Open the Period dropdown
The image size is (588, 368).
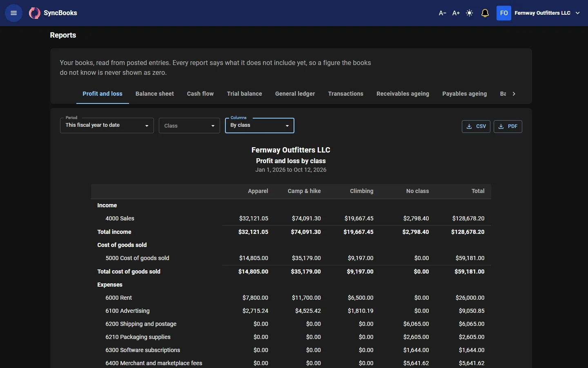click(107, 126)
